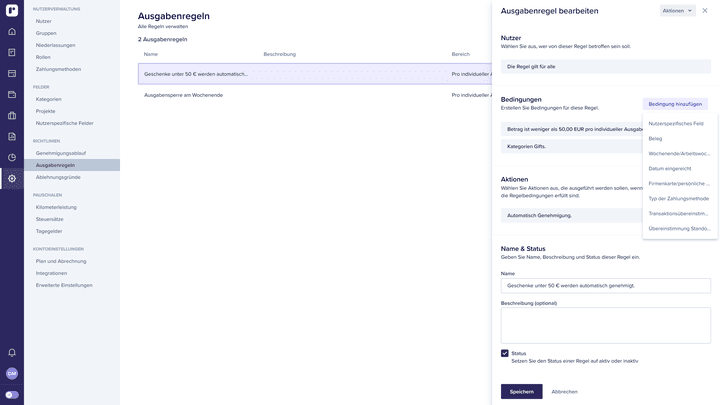Click the 'Kategorien Gifts.' condition
The height and width of the screenshot is (405, 720).
(572, 146)
